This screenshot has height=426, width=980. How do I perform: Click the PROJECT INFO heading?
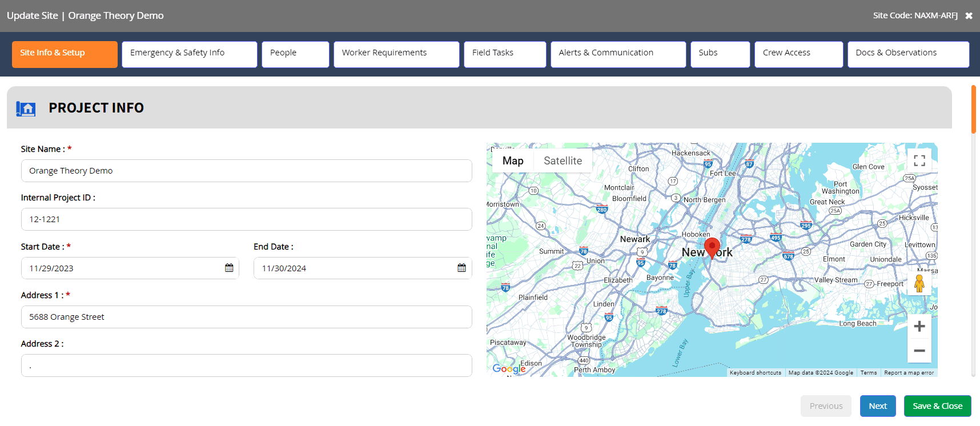(96, 108)
